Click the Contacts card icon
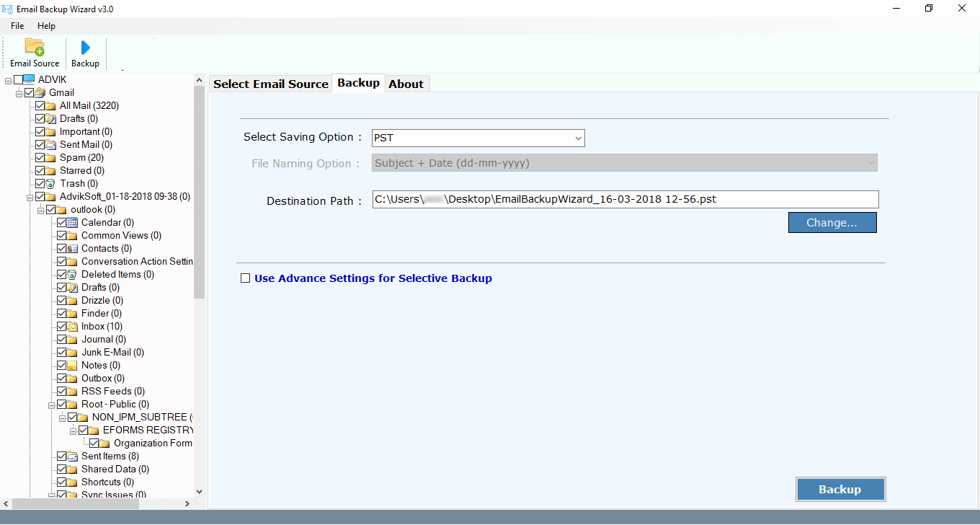The height and width of the screenshot is (525, 980). 72,248
